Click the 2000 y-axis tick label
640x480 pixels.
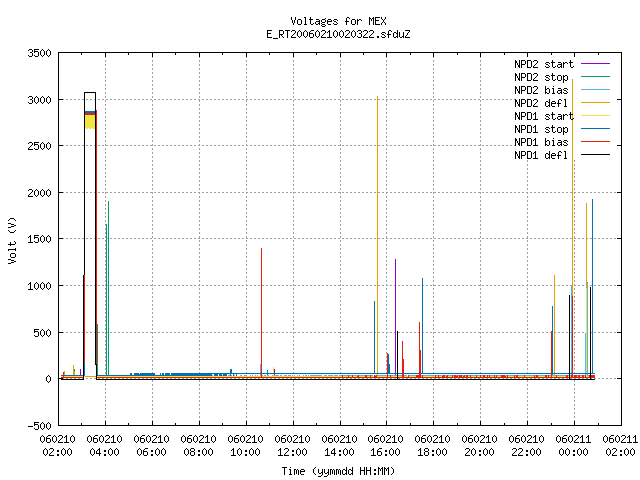pyautogui.click(x=40, y=193)
